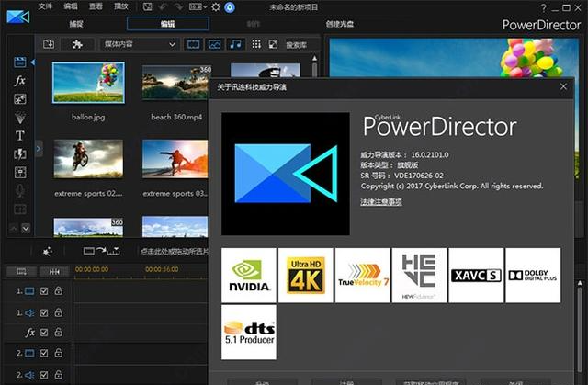Screen dimensions: 588x385
Task: Select the extreme sports 02 thumbnail
Action: [x=88, y=159]
